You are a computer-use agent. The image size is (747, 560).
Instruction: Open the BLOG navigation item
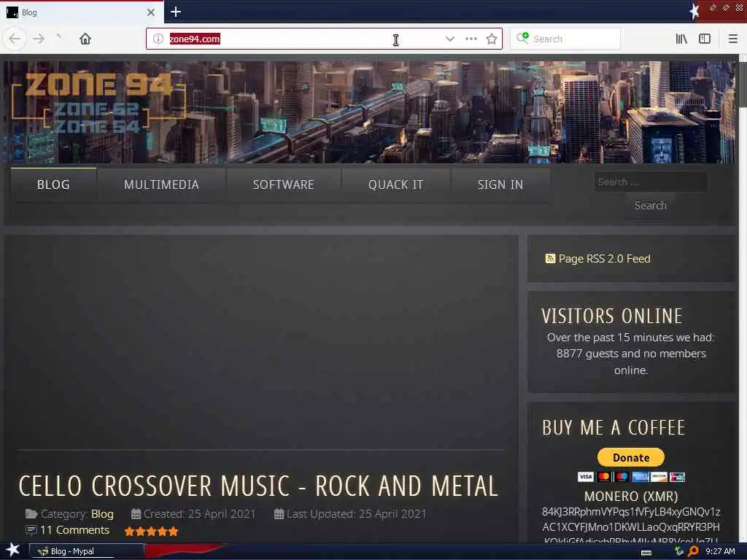pyautogui.click(x=53, y=184)
